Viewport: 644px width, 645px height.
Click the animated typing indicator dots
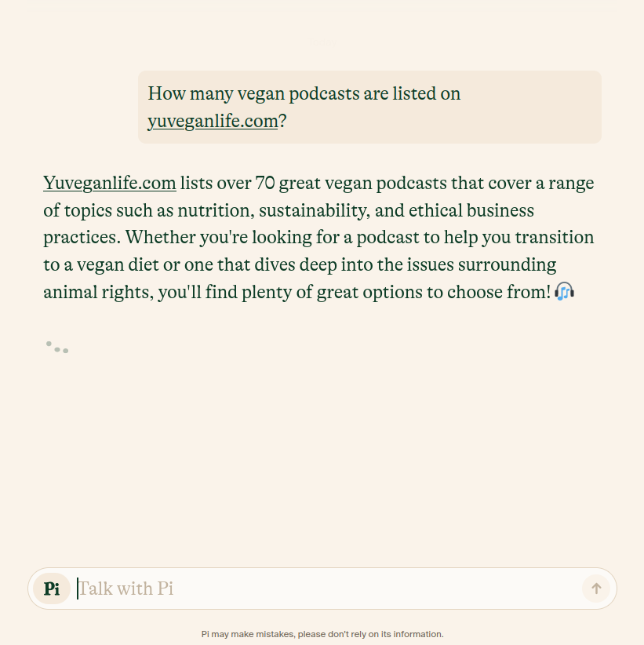point(57,347)
